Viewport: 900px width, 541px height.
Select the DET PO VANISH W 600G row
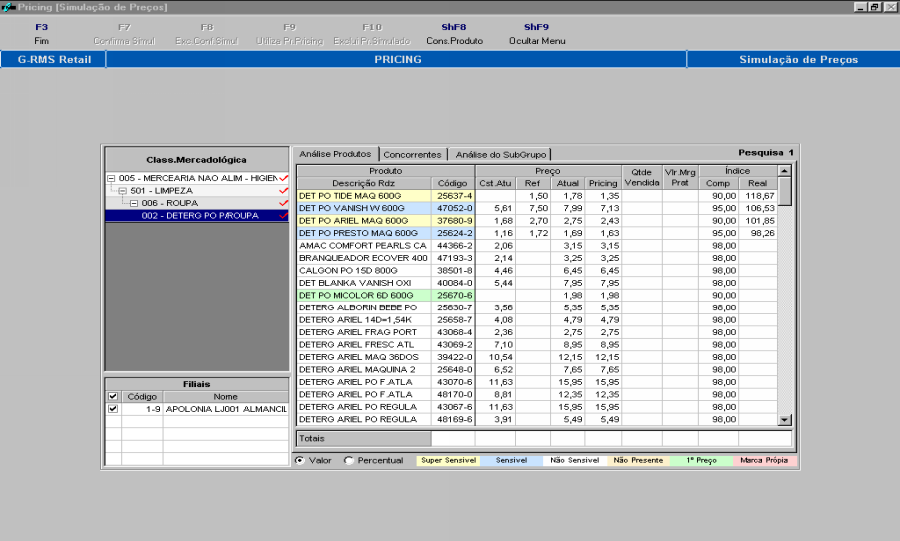pos(364,208)
